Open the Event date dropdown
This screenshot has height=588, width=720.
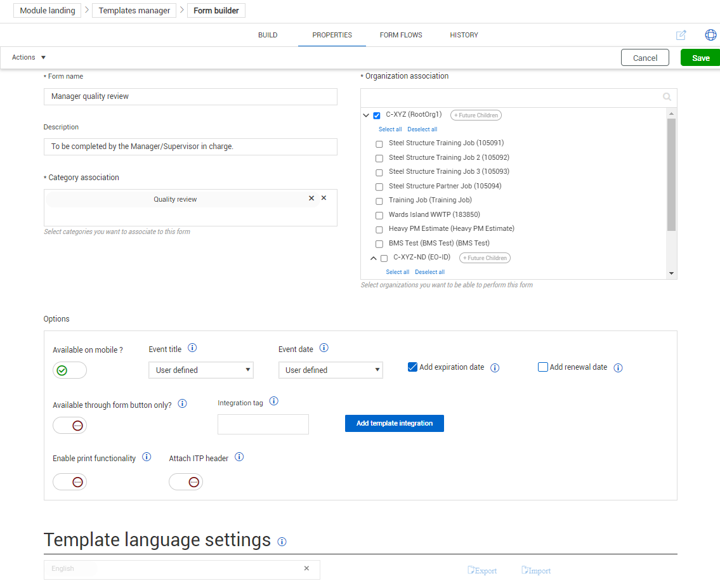point(331,370)
